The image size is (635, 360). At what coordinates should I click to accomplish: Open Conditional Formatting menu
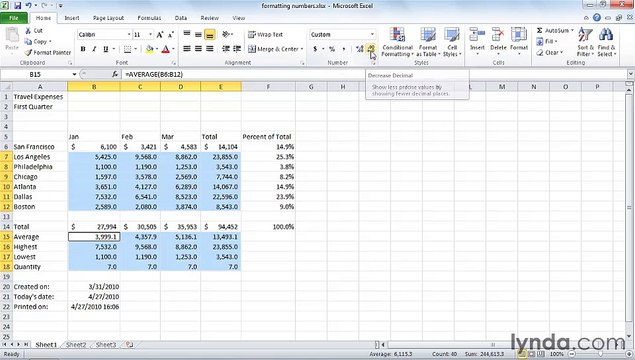[x=397, y=42]
